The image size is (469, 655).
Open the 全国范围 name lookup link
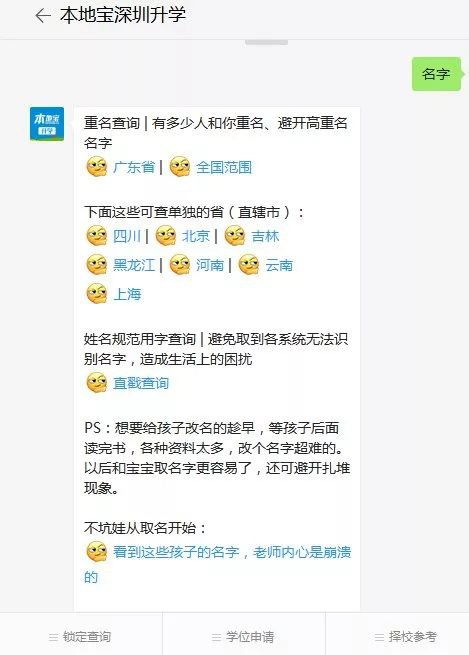click(224, 167)
